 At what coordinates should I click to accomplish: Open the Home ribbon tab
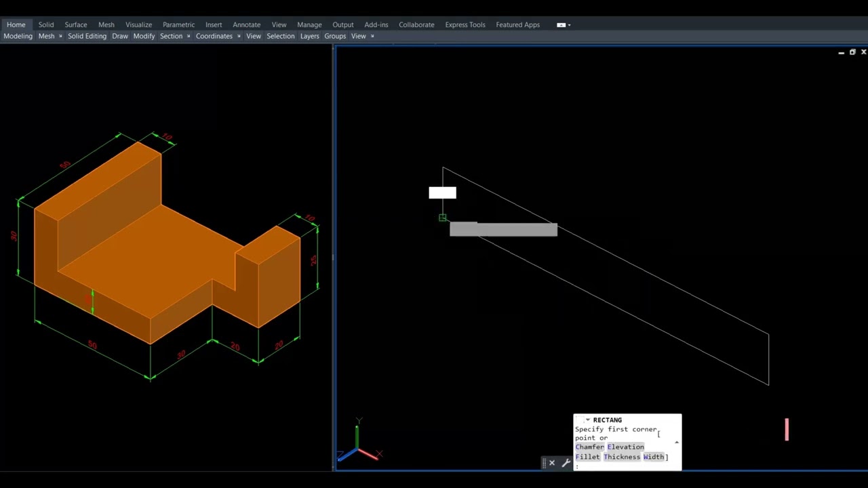click(16, 24)
